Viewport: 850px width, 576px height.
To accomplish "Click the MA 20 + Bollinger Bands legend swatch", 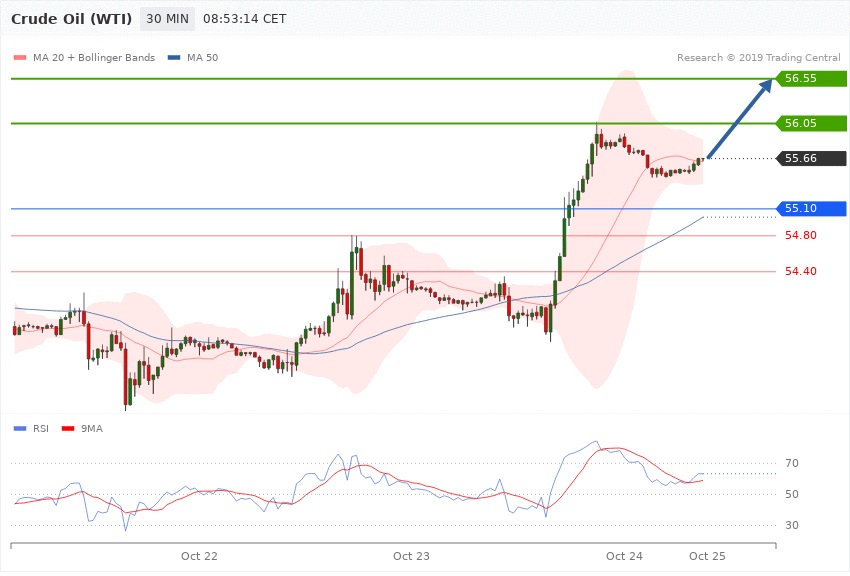I will pyautogui.click(x=20, y=57).
